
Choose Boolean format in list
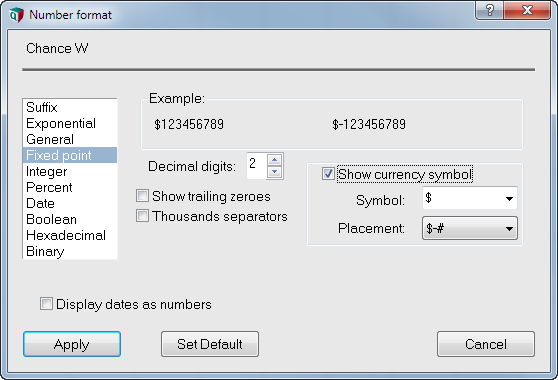click(70, 220)
